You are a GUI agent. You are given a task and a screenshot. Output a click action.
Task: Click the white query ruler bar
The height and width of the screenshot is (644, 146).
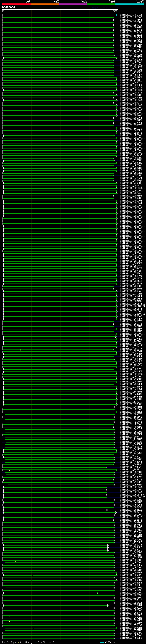point(60,10)
